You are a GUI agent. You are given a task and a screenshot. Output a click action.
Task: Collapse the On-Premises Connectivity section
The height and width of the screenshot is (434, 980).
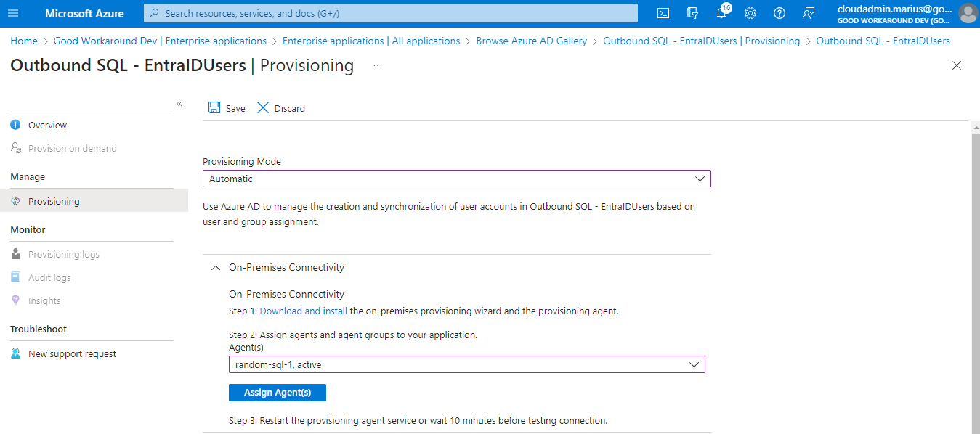coord(215,267)
